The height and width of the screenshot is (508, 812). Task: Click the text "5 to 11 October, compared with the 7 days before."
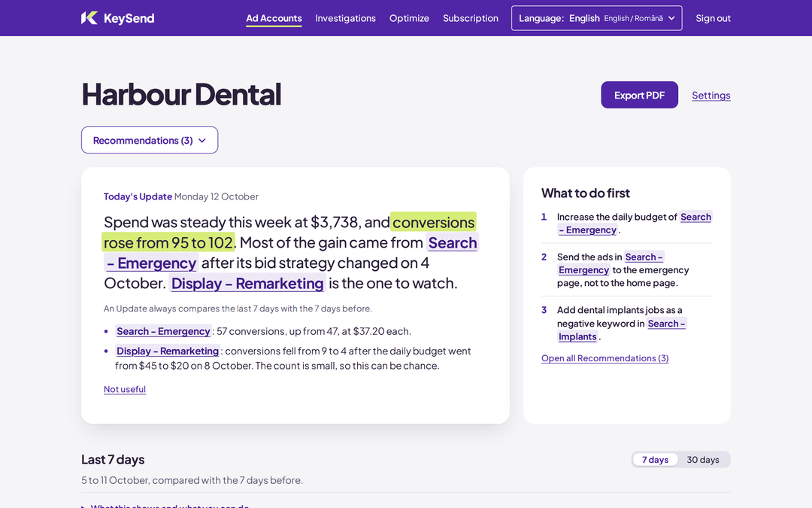click(192, 480)
